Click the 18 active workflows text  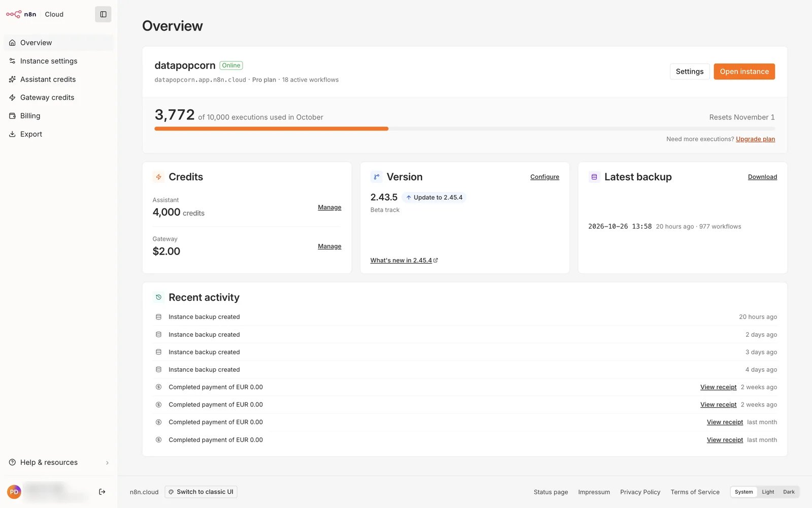310,80
